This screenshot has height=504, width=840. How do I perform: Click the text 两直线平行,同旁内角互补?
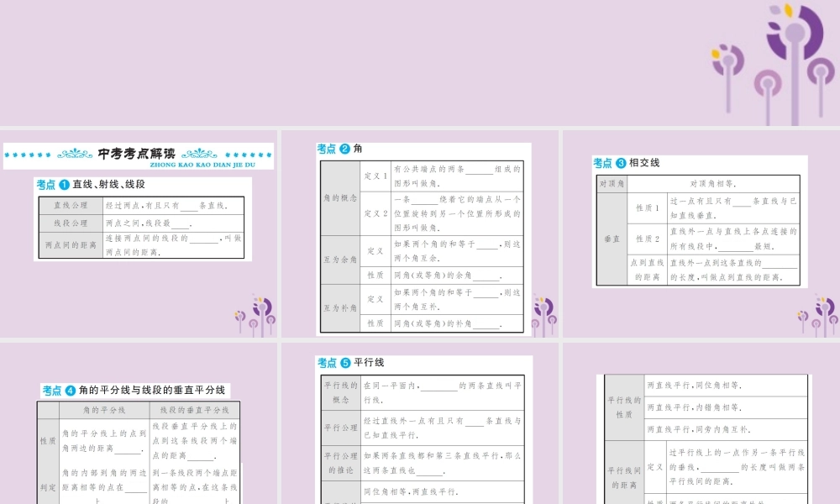699,429
